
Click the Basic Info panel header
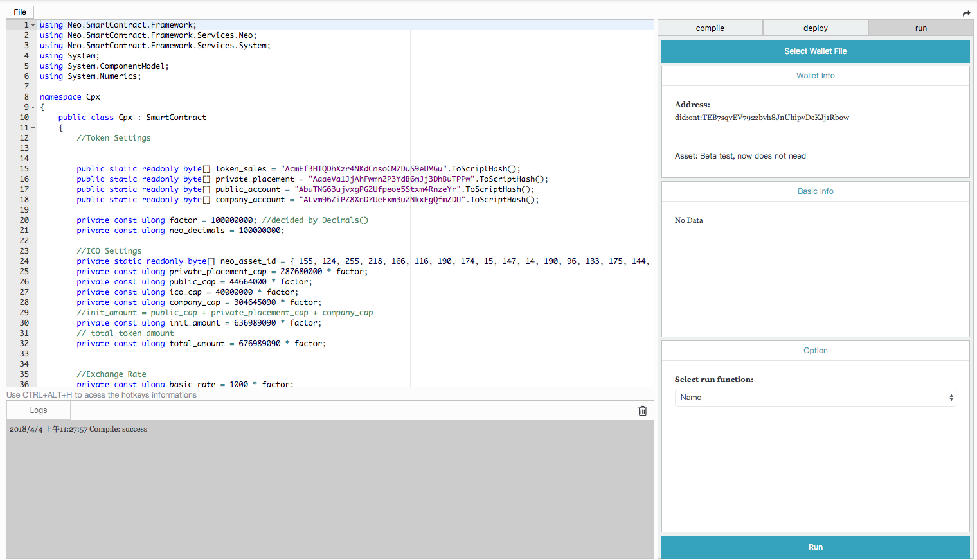pyautogui.click(x=815, y=191)
